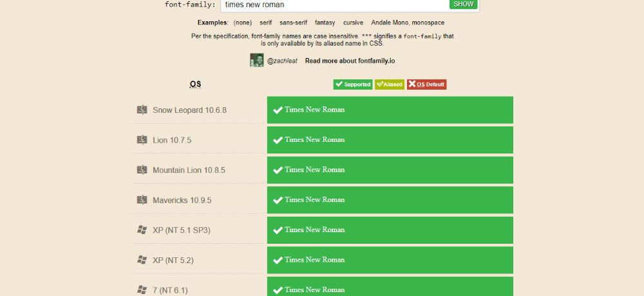The image size is (644, 296).
Task: Select the sans-serif example
Action: point(293,23)
